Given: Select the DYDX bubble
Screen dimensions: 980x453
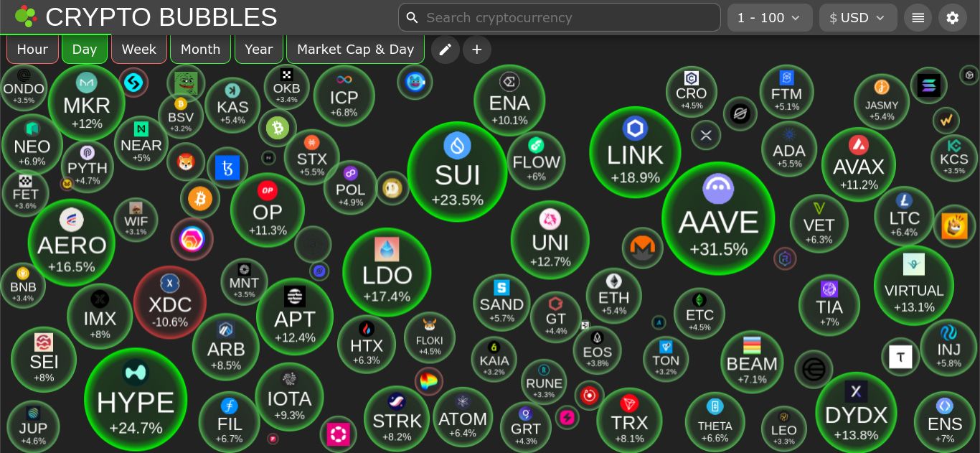Looking at the screenshot, I should coord(856,413).
